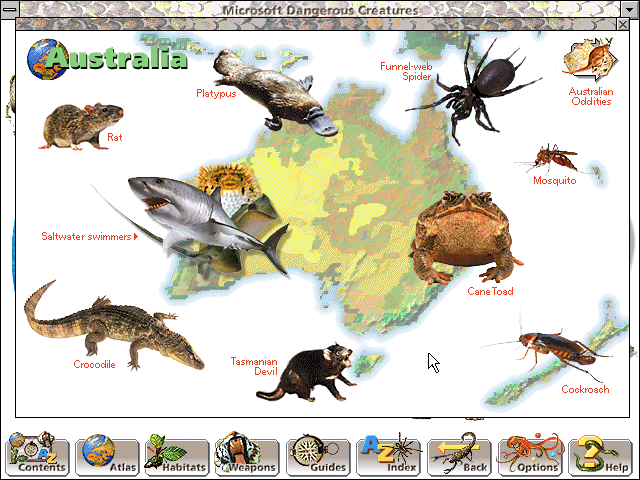This screenshot has height=480, width=640.
Task: Click the globe icon beside Australia title
Action: point(47,59)
